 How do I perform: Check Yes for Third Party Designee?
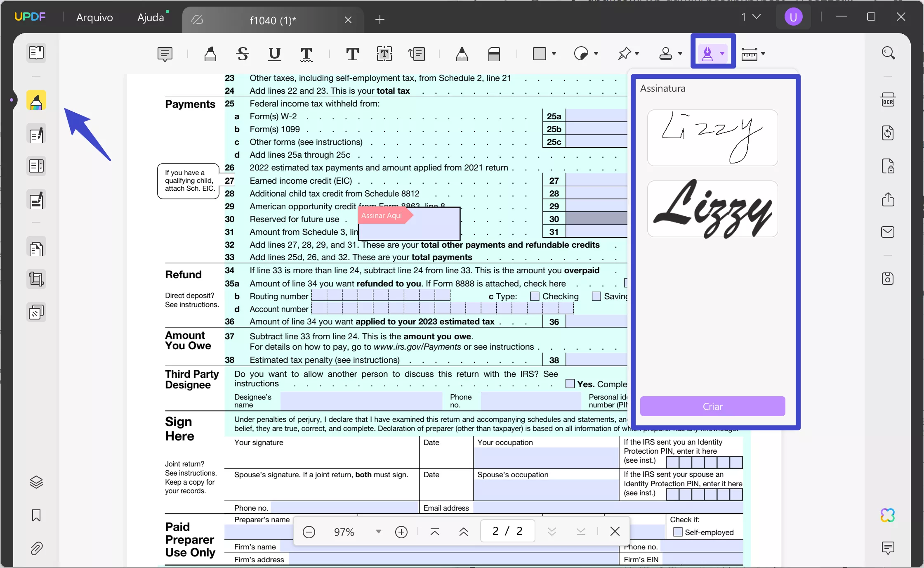(x=570, y=383)
